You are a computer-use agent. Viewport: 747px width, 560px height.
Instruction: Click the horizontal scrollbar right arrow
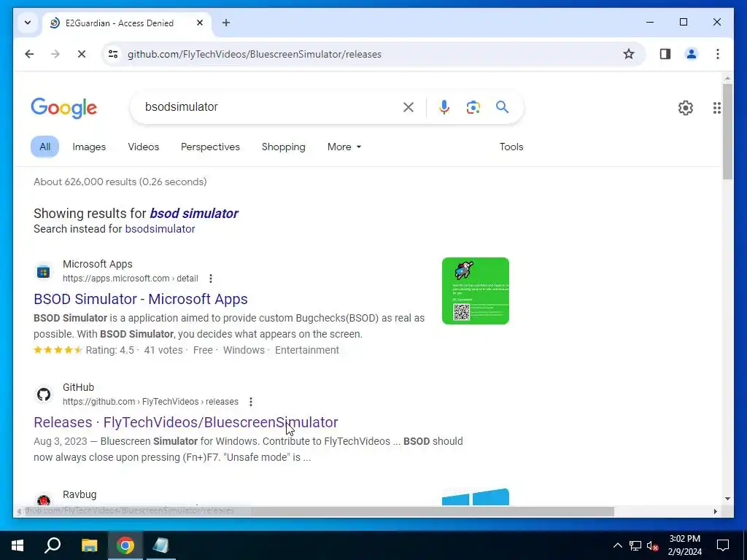[715, 511]
